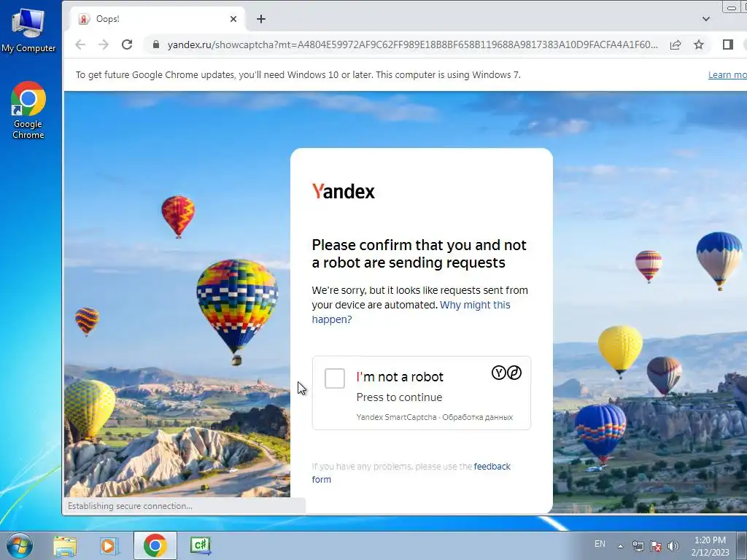Launch Windows Media Player from taskbar
747x560 pixels.
(x=109, y=545)
